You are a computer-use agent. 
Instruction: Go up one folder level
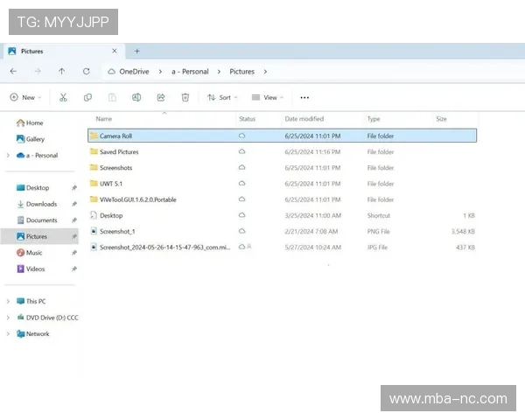[61, 72]
